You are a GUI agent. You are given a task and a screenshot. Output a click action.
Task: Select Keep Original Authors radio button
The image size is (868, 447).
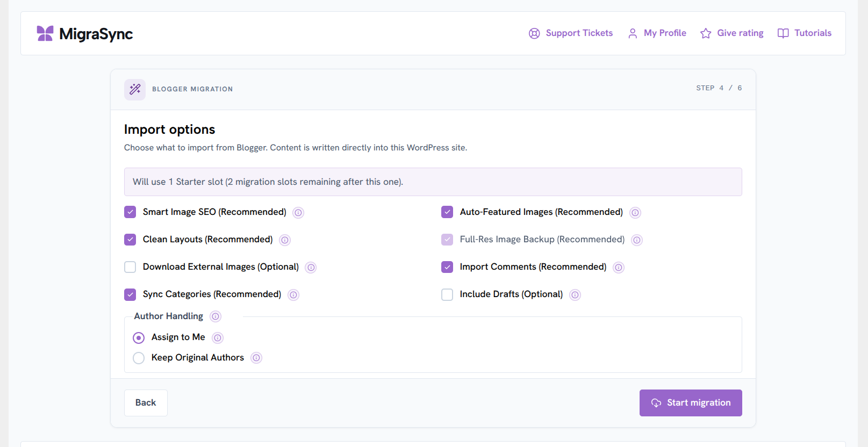(139, 358)
